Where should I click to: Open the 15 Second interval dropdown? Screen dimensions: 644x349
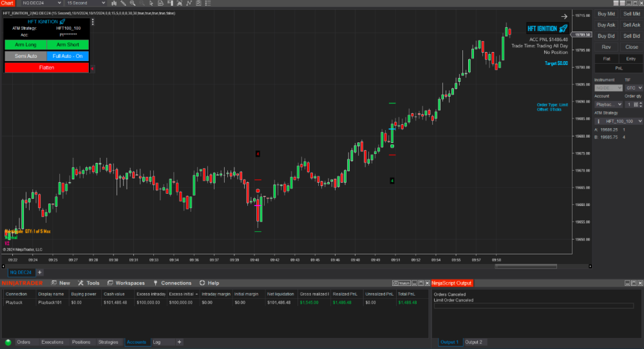pos(86,3)
